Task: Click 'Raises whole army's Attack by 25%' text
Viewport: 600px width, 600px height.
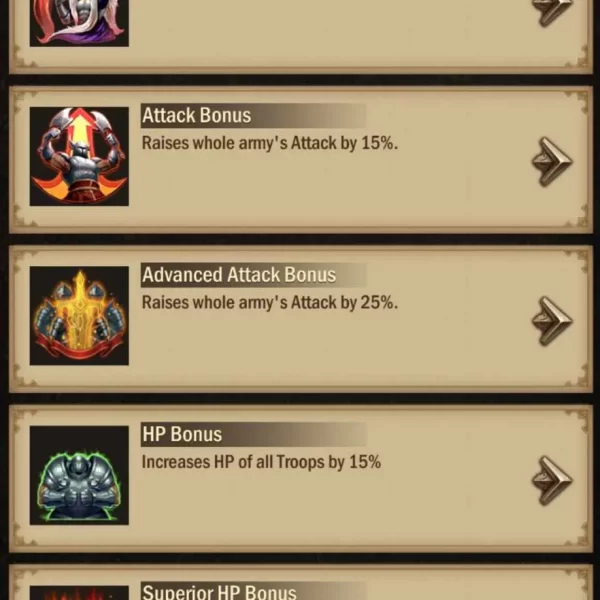Action: pyautogui.click(x=270, y=303)
